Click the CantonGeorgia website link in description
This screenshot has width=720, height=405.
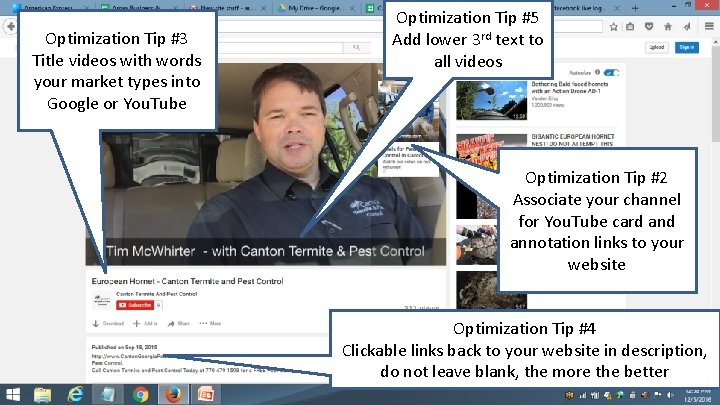coord(128,356)
